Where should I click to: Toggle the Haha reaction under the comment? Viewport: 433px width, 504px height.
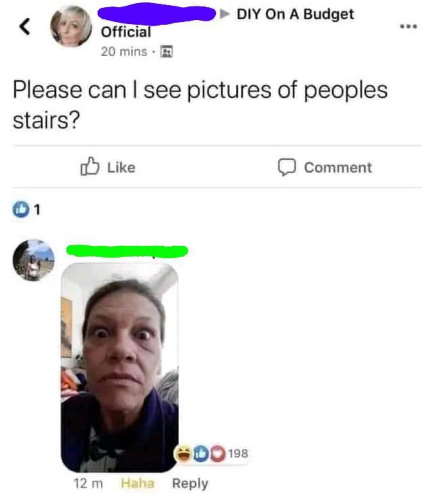pos(138,484)
